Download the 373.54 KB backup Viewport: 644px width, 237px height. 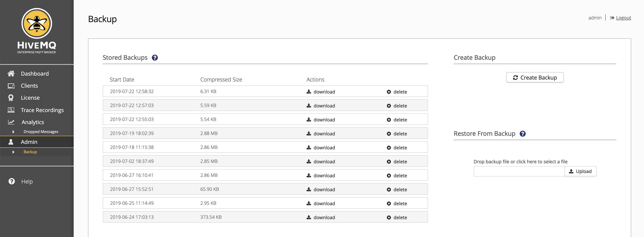(321, 218)
